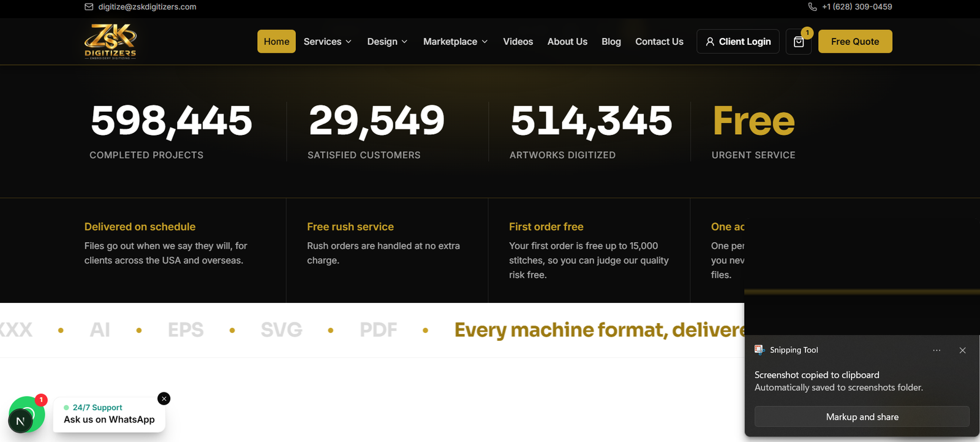Expand the Services dropdown menu
Image resolution: width=980 pixels, height=442 pixels.
(x=328, y=42)
